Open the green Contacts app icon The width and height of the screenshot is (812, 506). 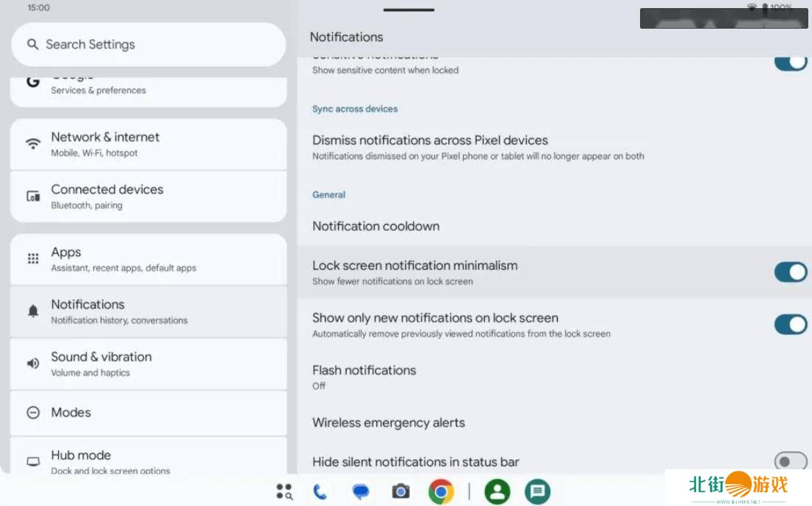click(x=497, y=491)
